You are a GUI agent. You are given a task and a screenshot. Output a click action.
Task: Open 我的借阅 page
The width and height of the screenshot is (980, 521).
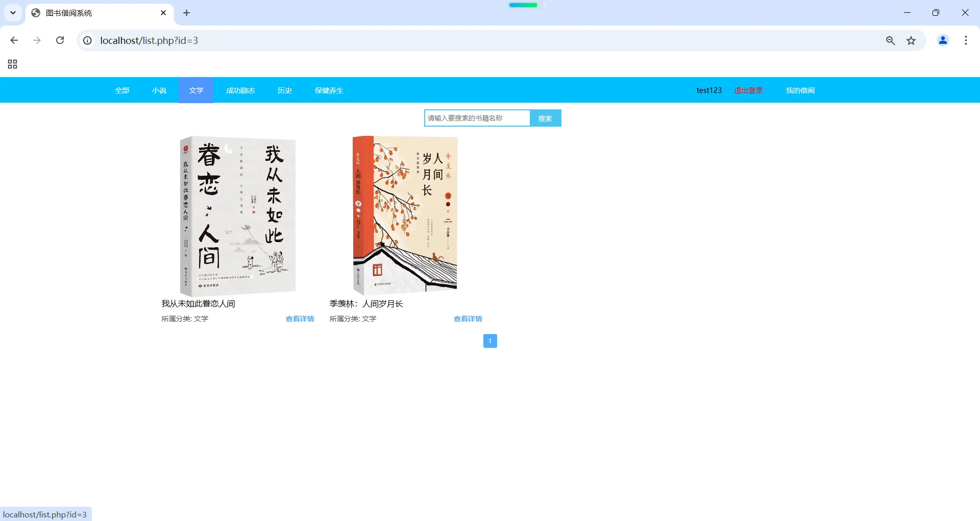pyautogui.click(x=800, y=90)
